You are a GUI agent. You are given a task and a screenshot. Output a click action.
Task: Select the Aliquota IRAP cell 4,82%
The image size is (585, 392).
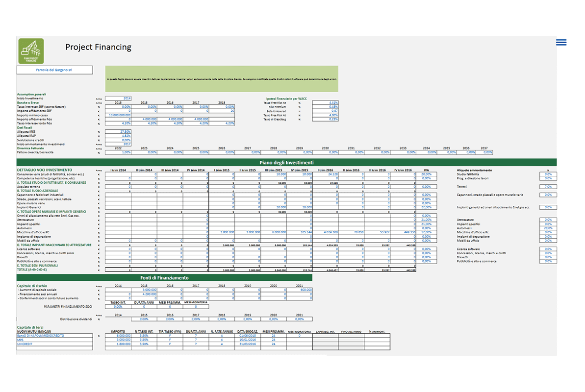[118, 136]
